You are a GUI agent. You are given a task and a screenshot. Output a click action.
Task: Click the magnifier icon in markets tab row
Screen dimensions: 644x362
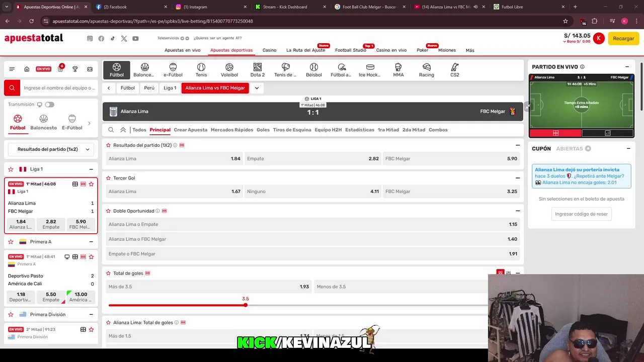pos(111,130)
